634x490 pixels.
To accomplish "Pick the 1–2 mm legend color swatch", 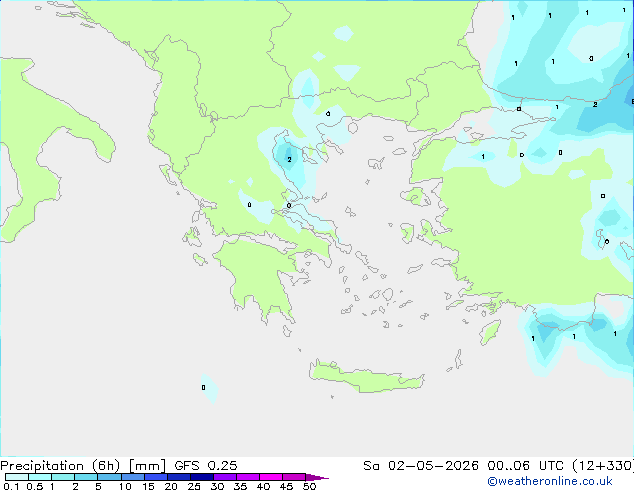I will (x=63, y=477).
